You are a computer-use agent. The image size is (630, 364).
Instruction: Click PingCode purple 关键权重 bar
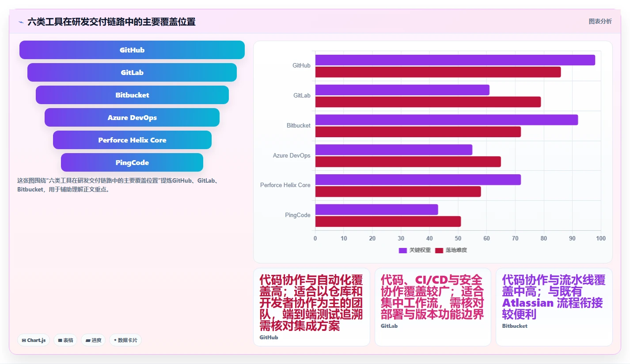(x=376, y=210)
